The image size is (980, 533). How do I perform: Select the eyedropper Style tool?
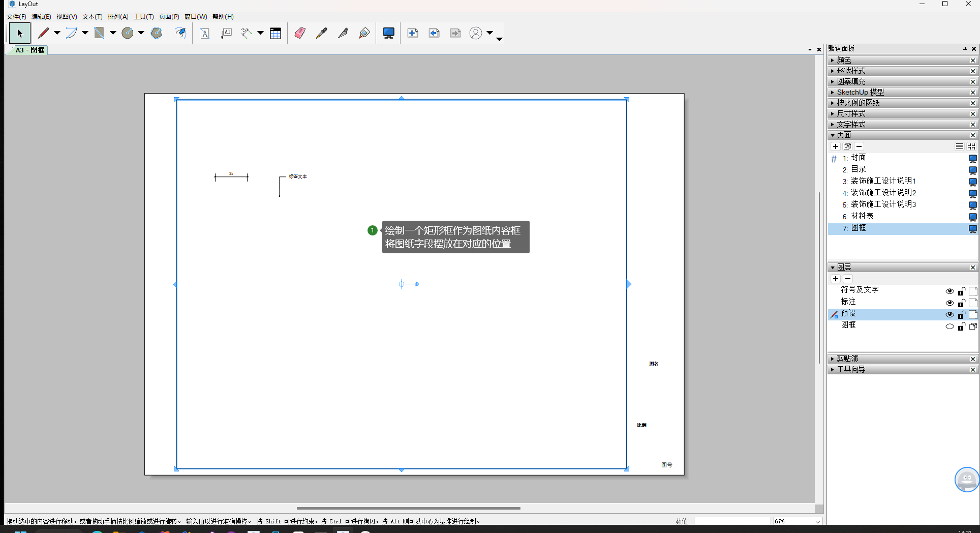(x=321, y=34)
